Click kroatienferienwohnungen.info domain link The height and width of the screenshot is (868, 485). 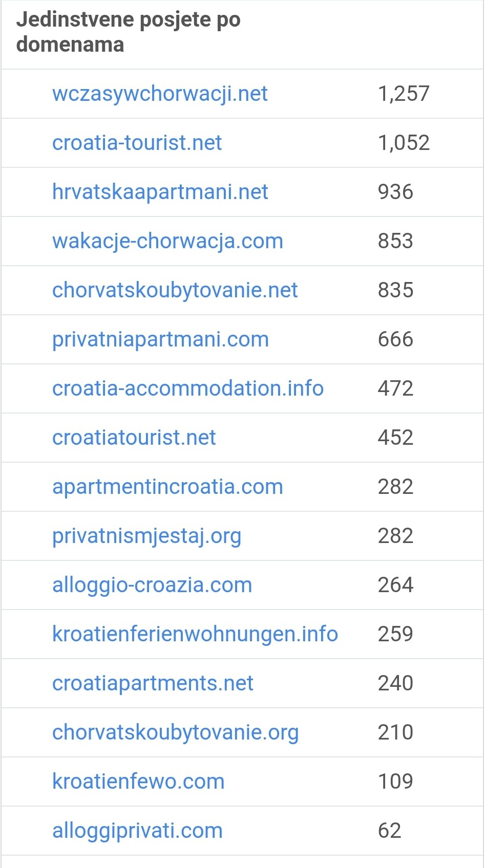click(x=195, y=634)
